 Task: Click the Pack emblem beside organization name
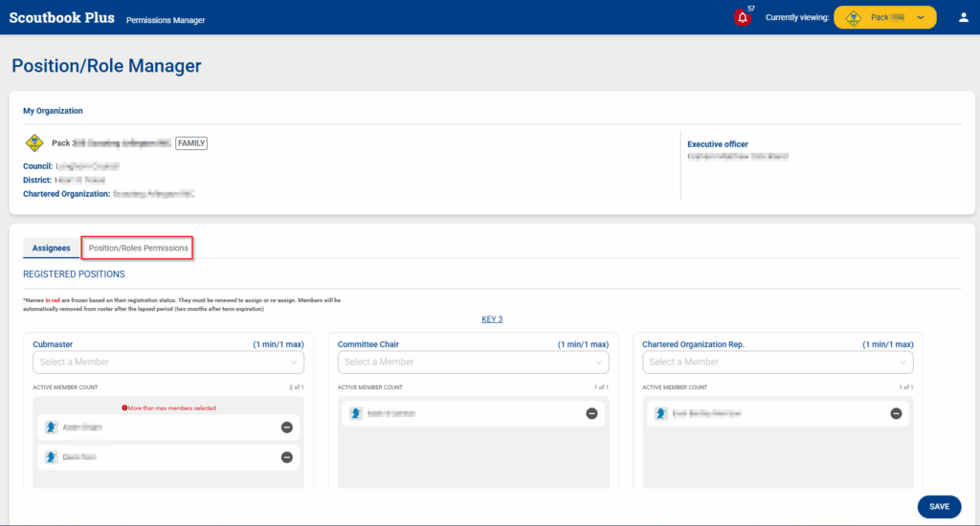pyautogui.click(x=34, y=143)
